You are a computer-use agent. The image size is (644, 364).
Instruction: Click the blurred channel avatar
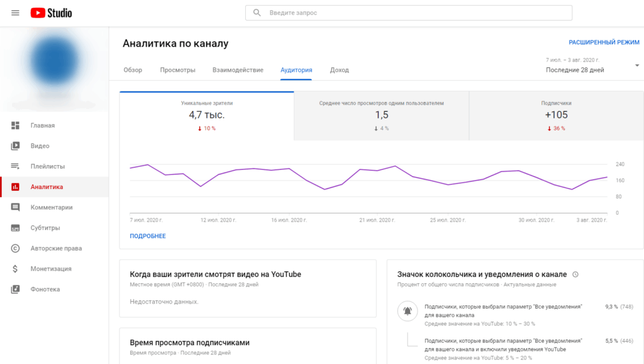(54, 61)
